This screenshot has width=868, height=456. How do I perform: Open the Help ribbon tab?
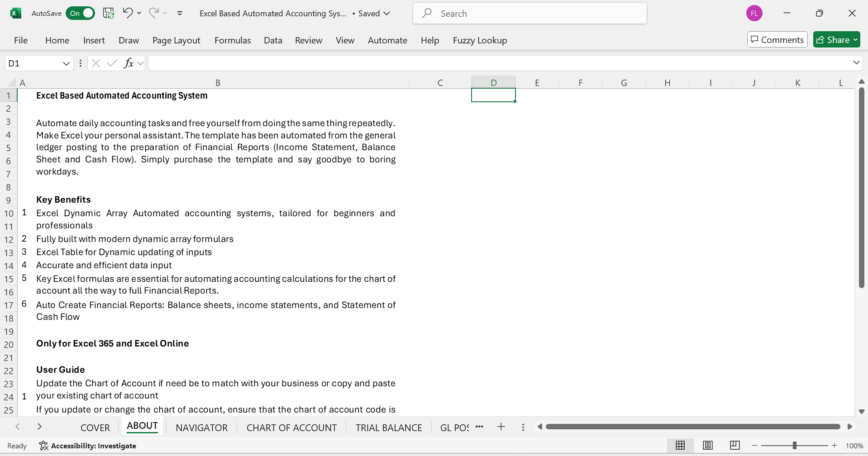tap(429, 40)
